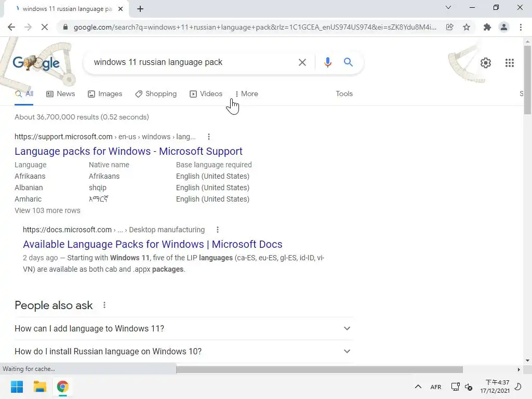Bookmark this page with star
Image resolution: width=532 pixels, height=399 pixels.
tap(467, 27)
